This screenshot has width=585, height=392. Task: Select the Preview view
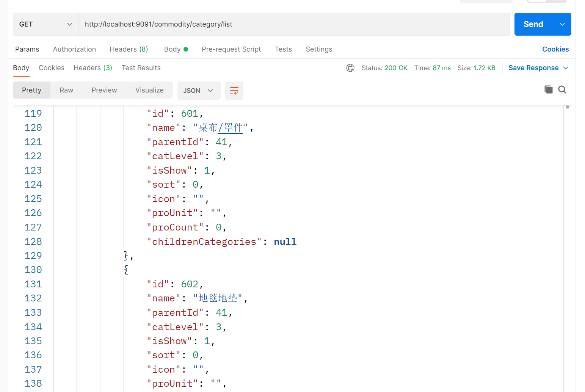[x=104, y=90]
